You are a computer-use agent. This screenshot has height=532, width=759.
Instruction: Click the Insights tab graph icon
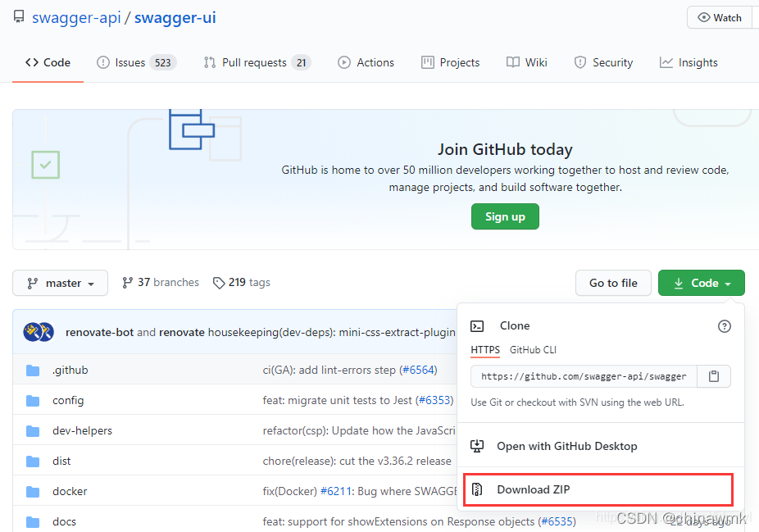point(666,62)
